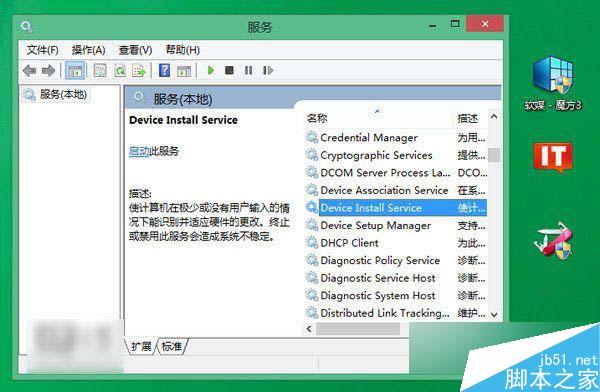Select 服务(本地) in the left tree
The height and width of the screenshot is (392, 600).
pos(56,94)
